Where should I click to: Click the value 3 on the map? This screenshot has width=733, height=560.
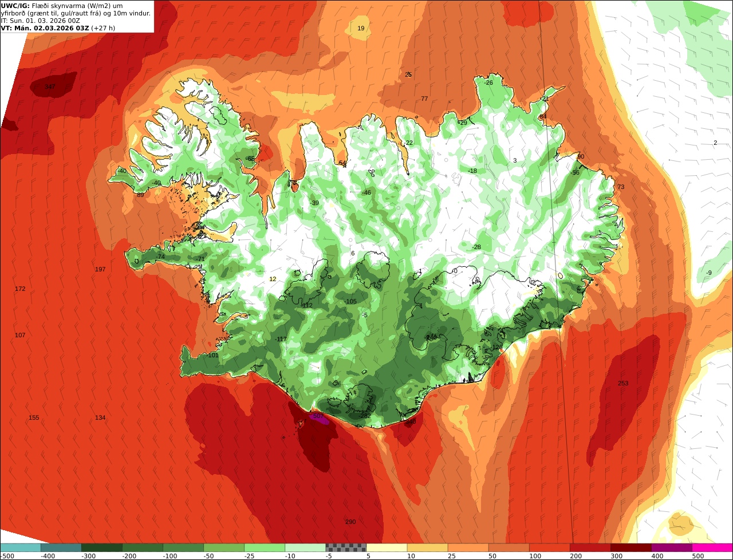click(x=515, y=161)
